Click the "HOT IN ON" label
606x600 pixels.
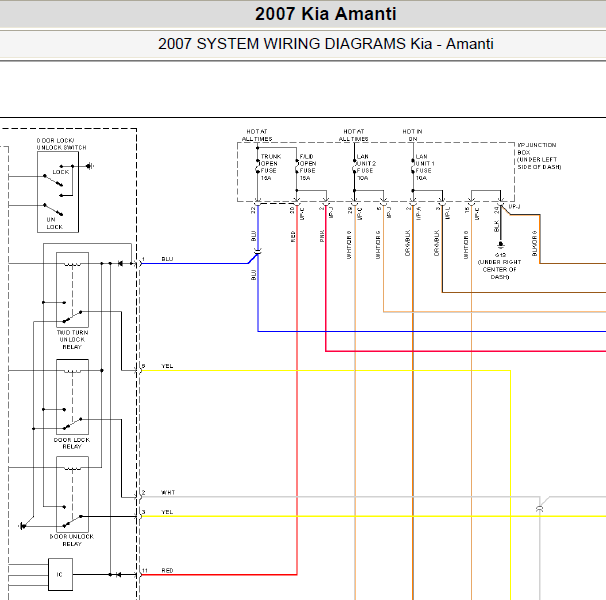(412, 135)
